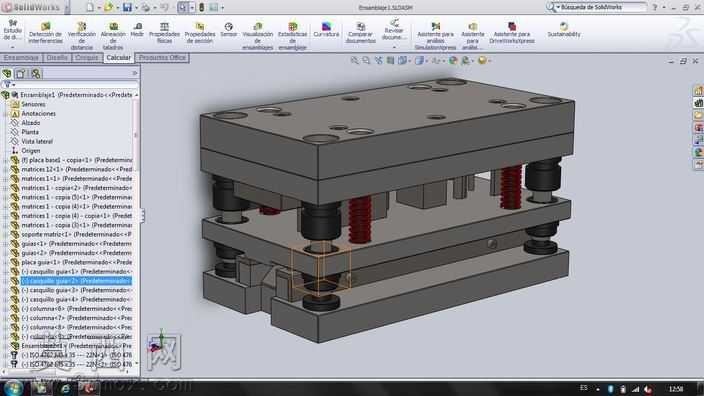
Task: Switch to the Croquis tab
Action: point(87,57)
